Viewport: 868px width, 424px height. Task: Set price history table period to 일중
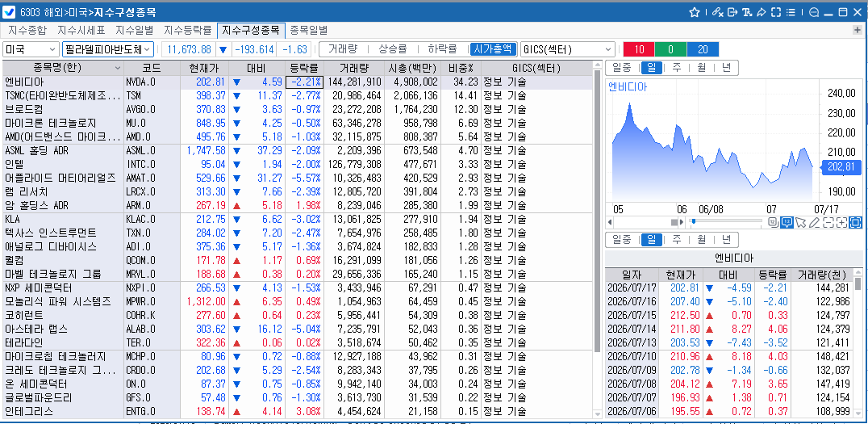[622, 239]
